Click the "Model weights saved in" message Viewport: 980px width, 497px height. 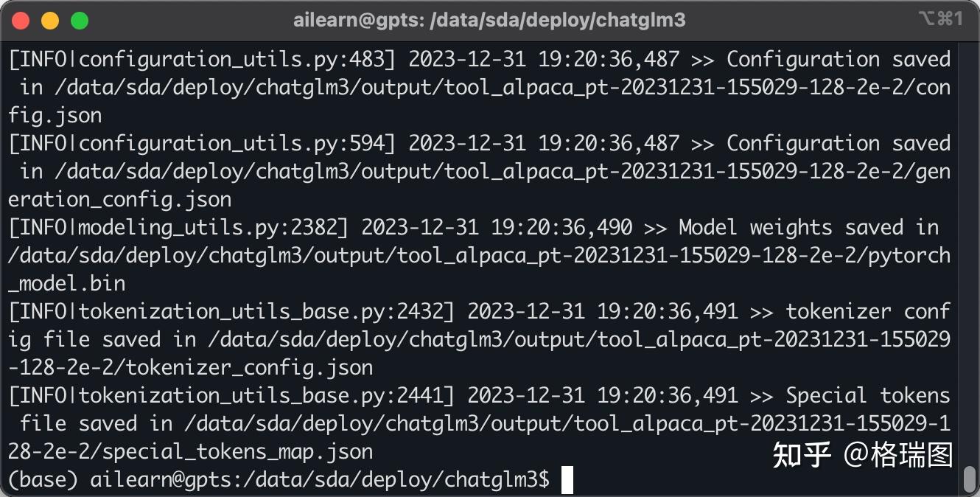point(808,228)
